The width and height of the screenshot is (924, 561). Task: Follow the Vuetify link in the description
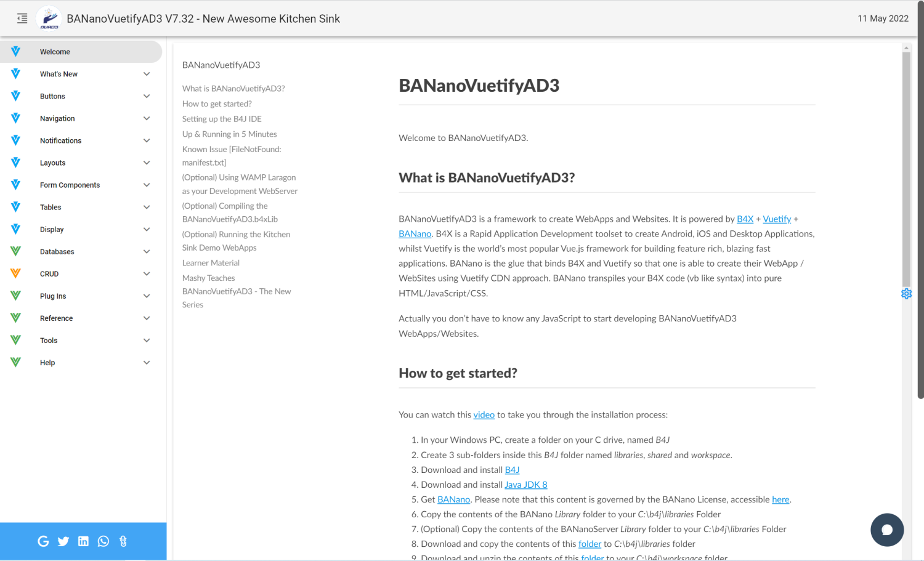(777, 219)
